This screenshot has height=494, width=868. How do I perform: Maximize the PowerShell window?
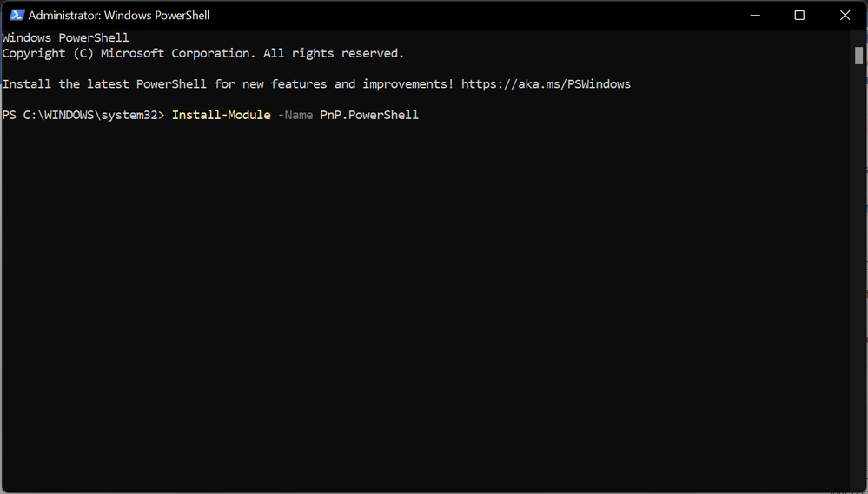tap(799, 15)
